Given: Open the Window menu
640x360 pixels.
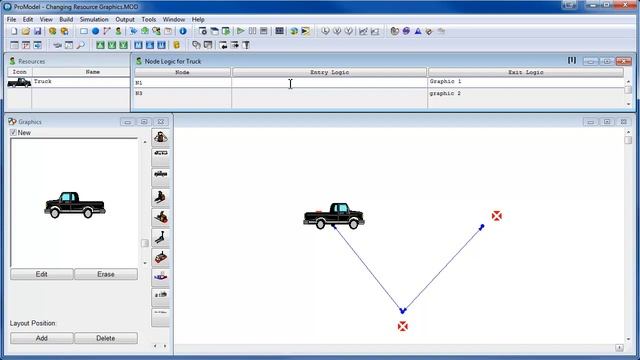Looking at the screenshot, I should [174, 19].
